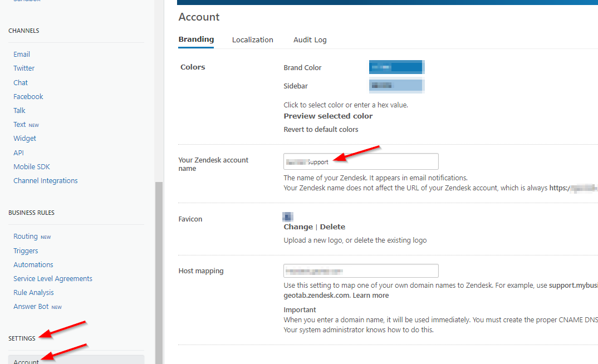This screenshot has width=598, height=364.
Task: Click the Important heading text
Action: [300, 310]
